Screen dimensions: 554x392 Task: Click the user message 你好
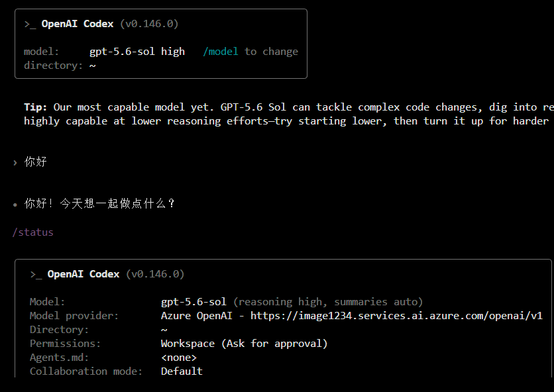[35, 162]
